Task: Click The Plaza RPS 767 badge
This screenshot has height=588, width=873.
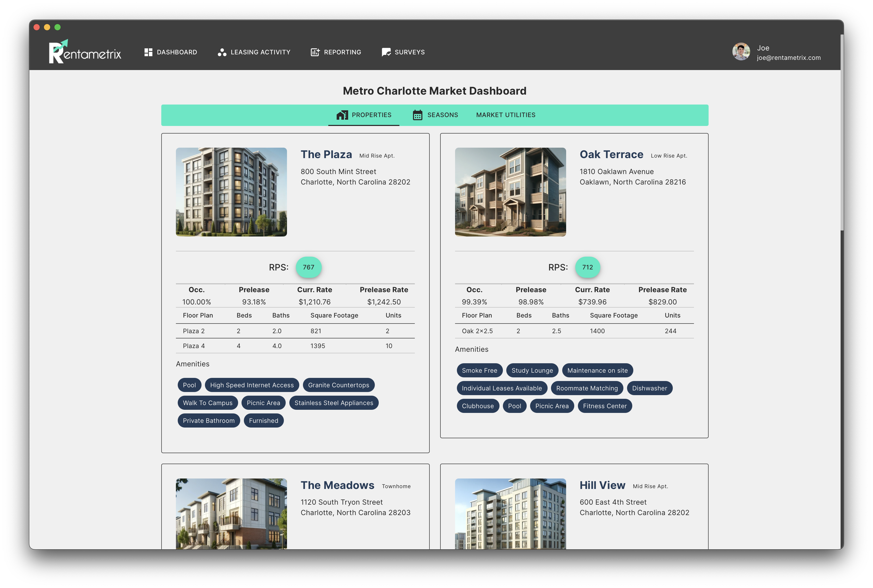Action: point(308,267)
